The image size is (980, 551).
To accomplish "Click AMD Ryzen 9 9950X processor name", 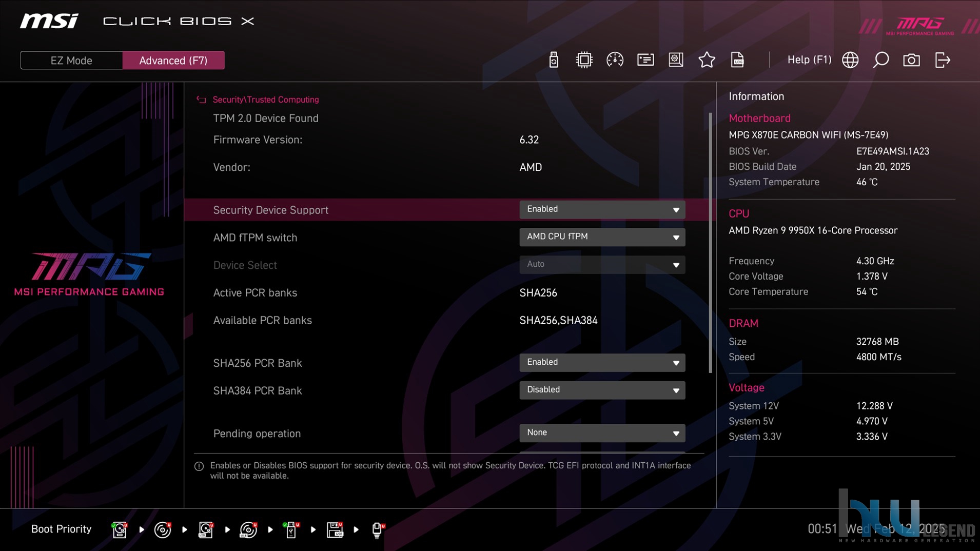I will (x=813, y=231).
